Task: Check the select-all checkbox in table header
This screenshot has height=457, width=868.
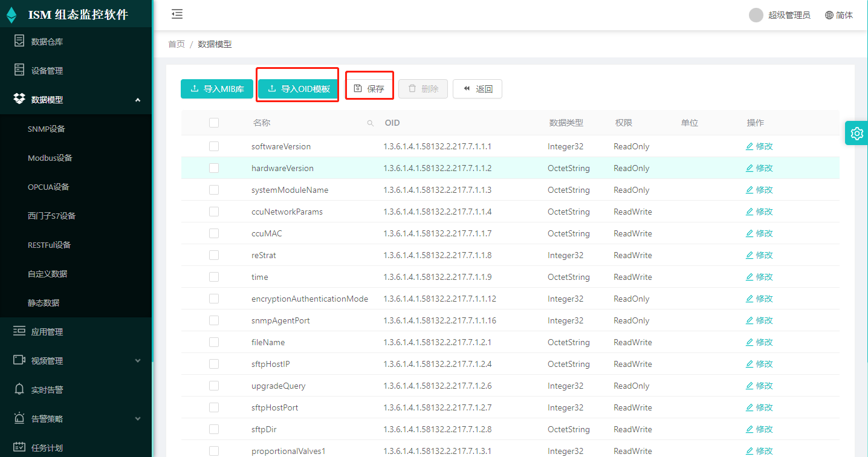Action: pyautogui.click(x=214, y=123)
